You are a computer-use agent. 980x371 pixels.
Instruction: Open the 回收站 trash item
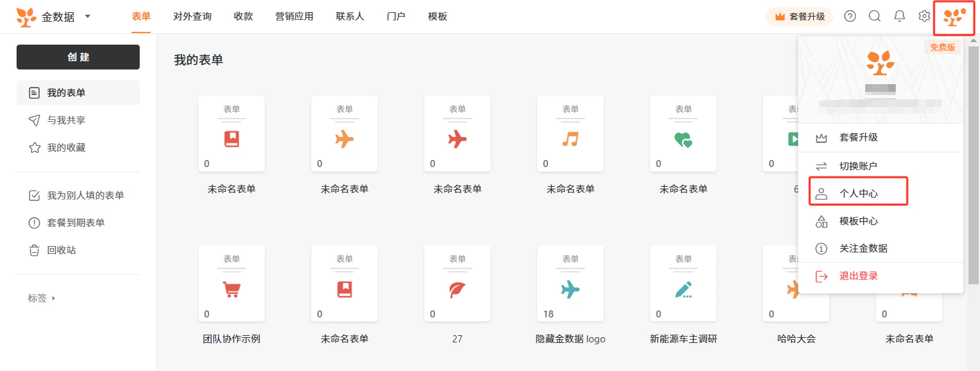(78, 251)
